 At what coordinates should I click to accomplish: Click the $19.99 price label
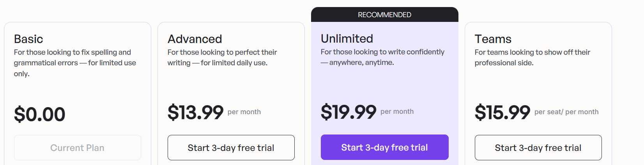pyautogui.click(x=349, y=112)
